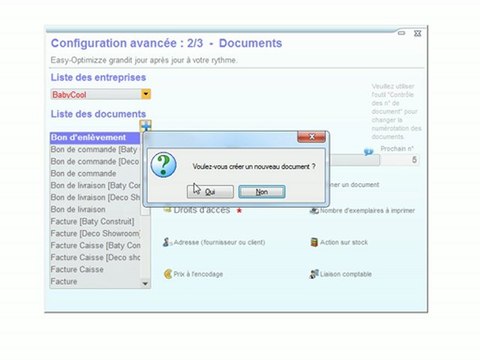Screen dimensions: 480x360
Task: Close the Configuration avancée window
Action: (417, 33)
